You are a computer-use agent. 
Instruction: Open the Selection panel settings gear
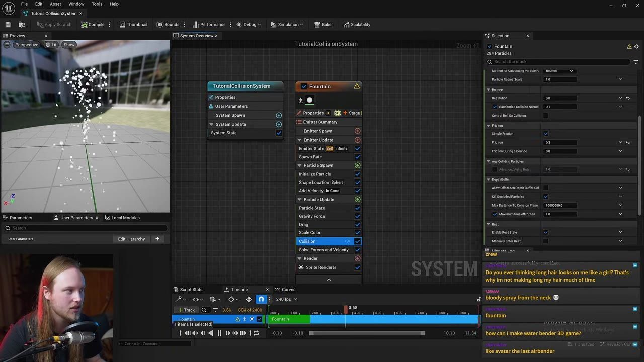[x=637, y=46]
